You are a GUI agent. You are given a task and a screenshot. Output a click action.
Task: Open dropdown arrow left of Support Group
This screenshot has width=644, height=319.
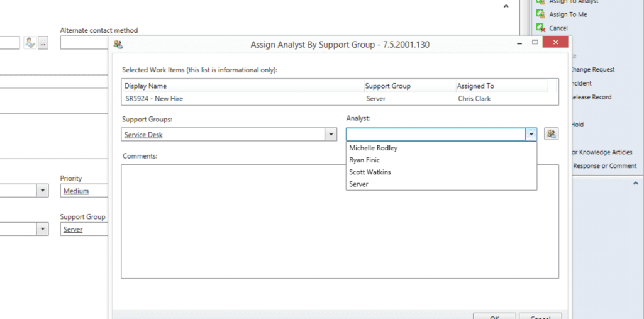43,230
